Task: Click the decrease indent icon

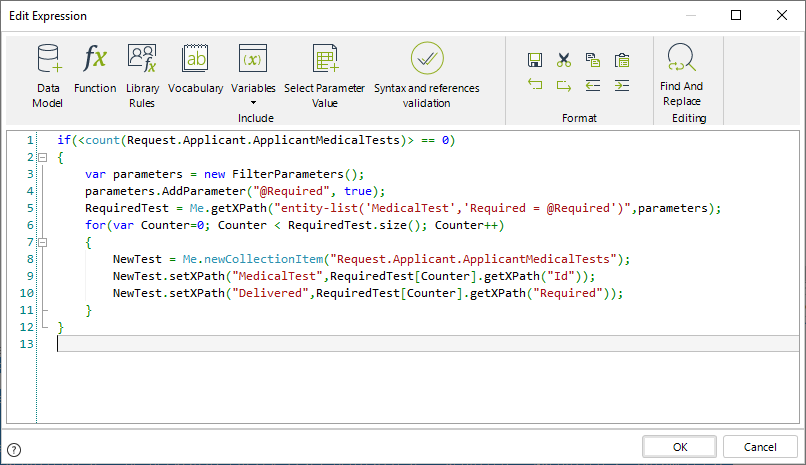Action: click(593, 86)
